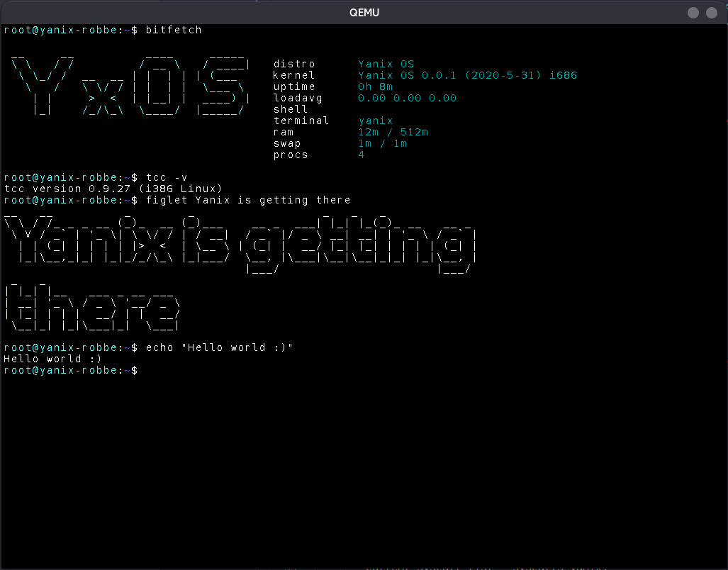Click the QEMU window title
The image size is (728, 570).
coord(364,12)
